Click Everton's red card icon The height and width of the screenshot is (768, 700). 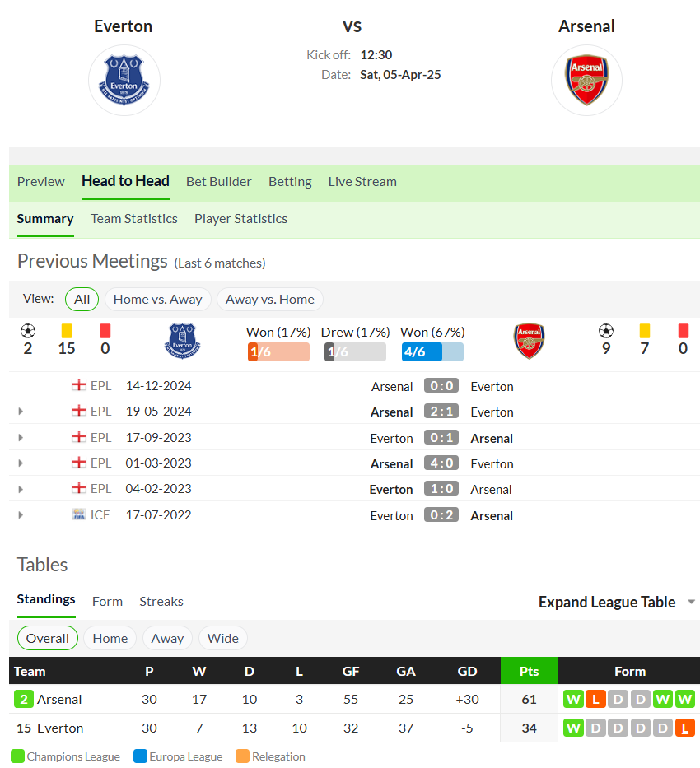105,331
